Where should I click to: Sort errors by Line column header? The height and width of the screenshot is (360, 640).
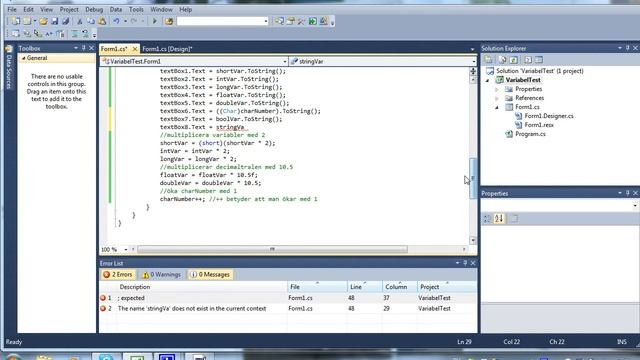[x=365, y=287]
